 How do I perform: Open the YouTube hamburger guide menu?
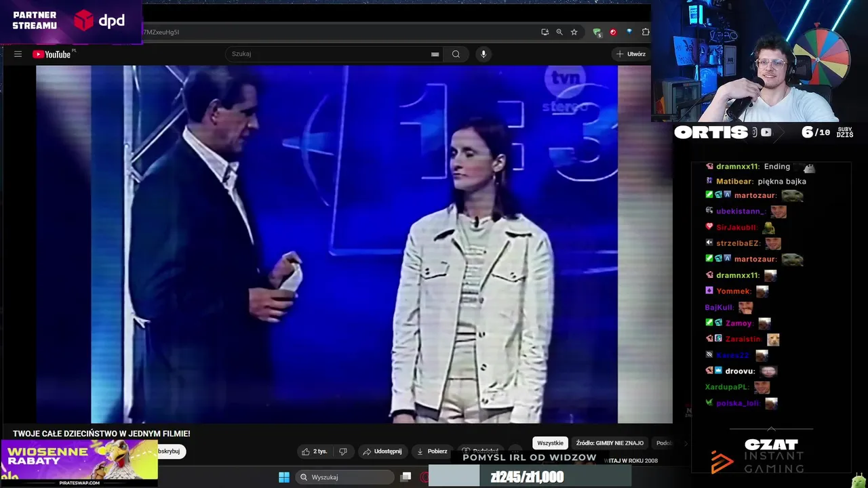pos(18,54)
